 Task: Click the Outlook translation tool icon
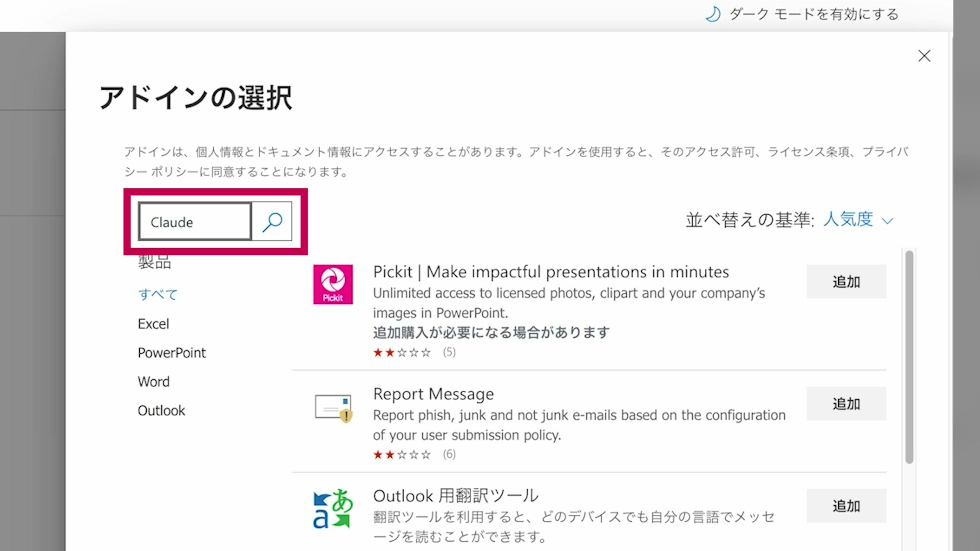[333, 509]
